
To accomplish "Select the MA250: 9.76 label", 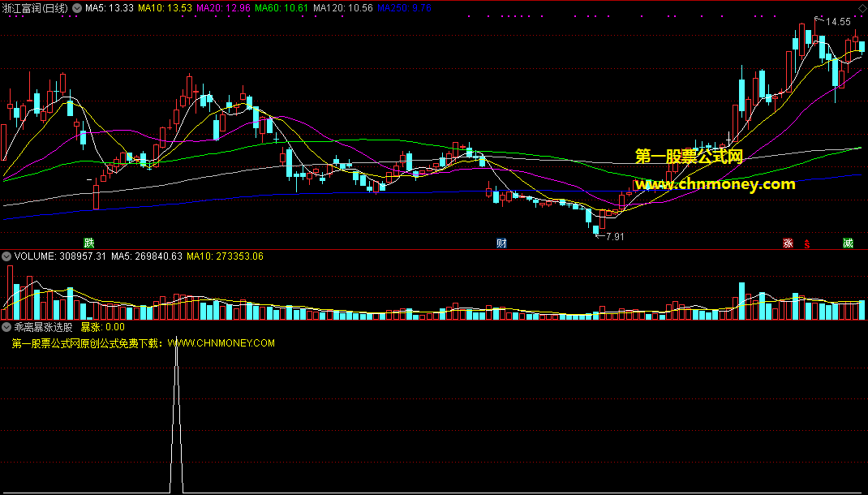I will click(x=404, y=8).
